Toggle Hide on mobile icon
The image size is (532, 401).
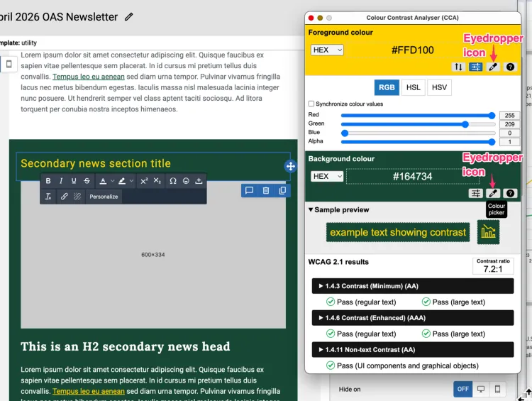[x=497, y=389]
